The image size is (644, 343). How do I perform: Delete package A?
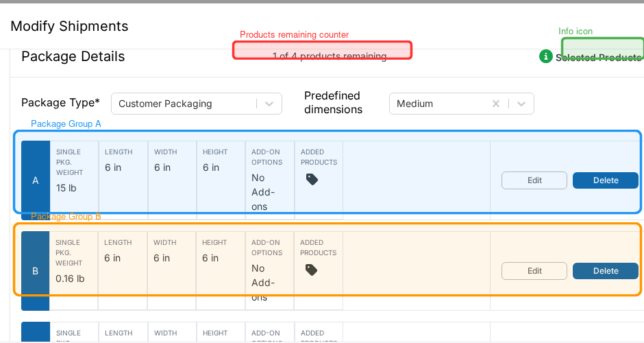coord(606,180)
